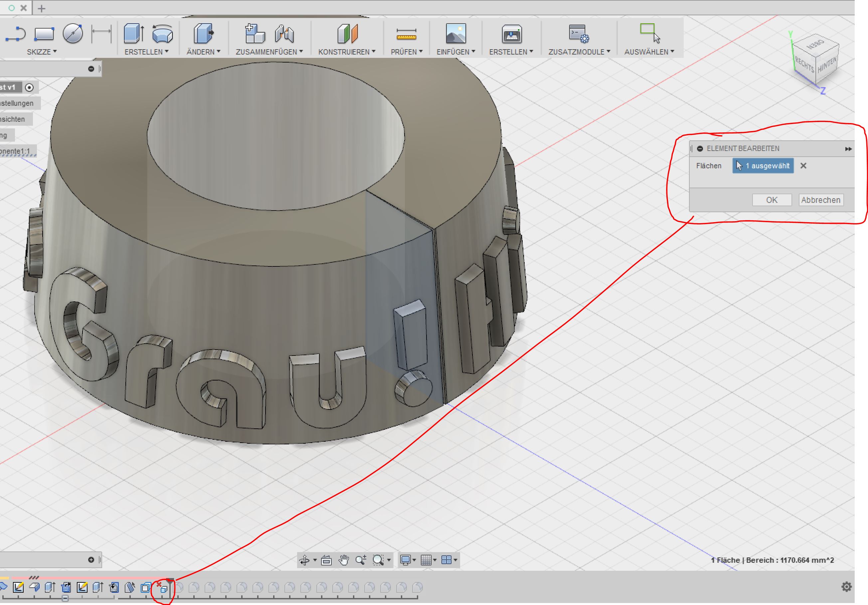Expand the dialog using the double-arrow

click(x=848, y=149)
